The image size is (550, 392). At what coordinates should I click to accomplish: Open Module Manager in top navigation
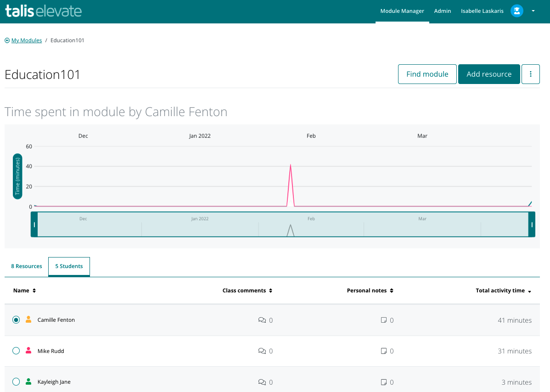[x=402, y=11]
